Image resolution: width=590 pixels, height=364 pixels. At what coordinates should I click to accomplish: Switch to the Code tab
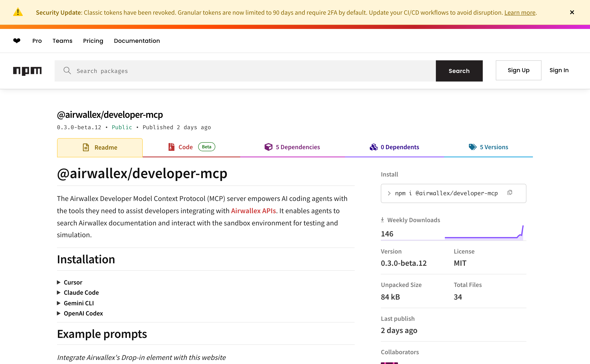click(185, 147)
